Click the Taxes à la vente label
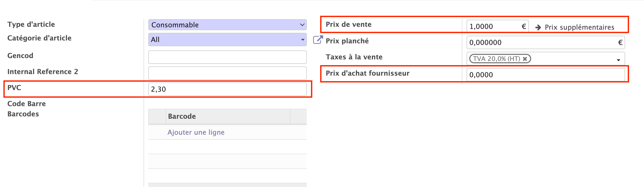Image resolution: width=644 pixels, height=187 pixels. [x=354, y=57]
